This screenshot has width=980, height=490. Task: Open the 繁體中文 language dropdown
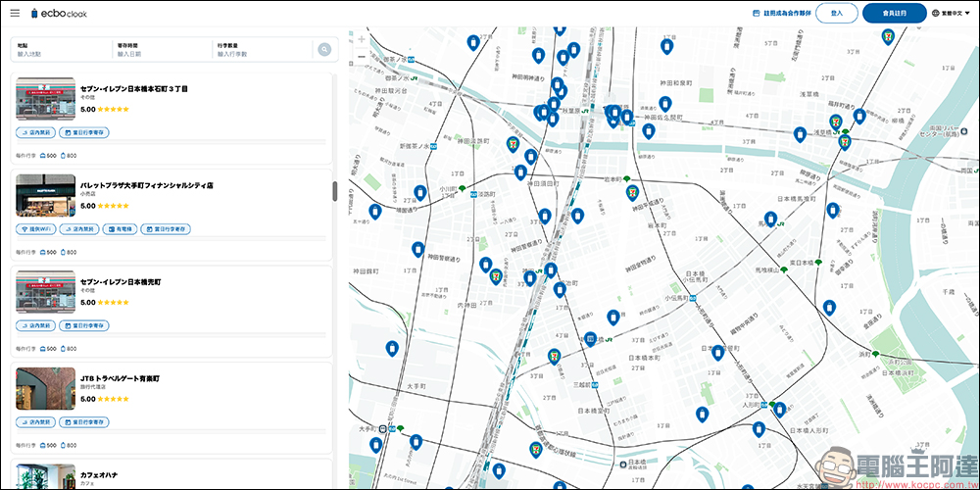click(952, 14)
